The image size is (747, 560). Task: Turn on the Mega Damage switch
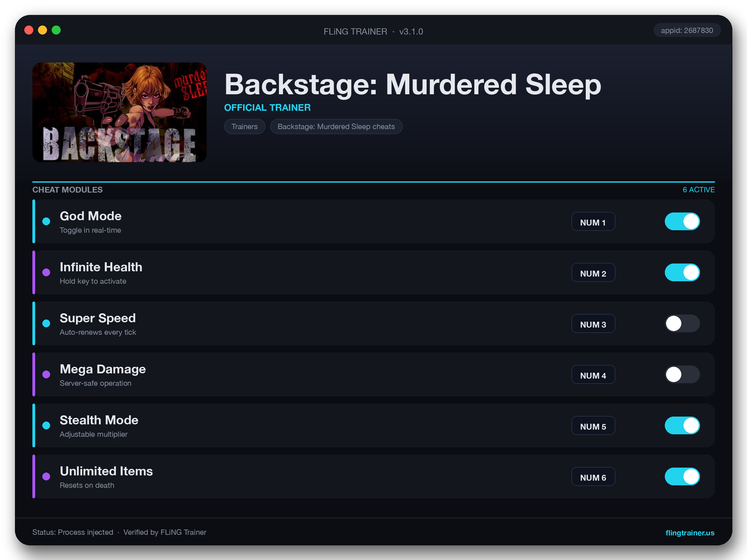pos(682,374)
